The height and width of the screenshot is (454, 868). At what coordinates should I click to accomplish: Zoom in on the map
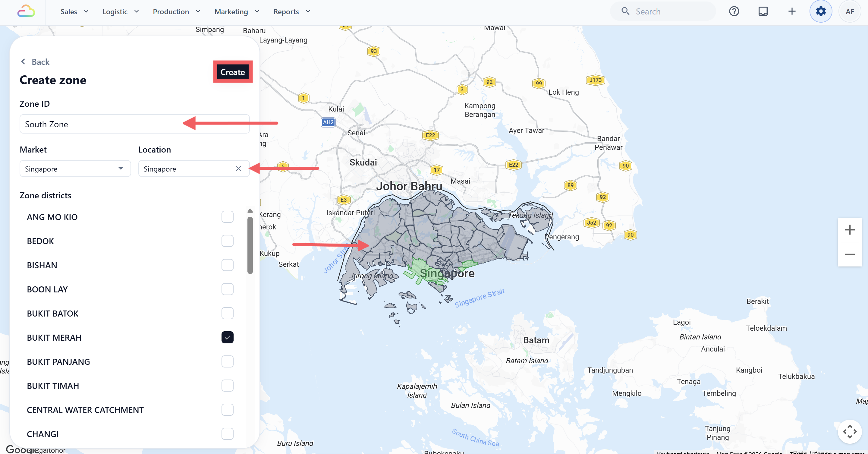pyautogui.click(x=850, y=230)
